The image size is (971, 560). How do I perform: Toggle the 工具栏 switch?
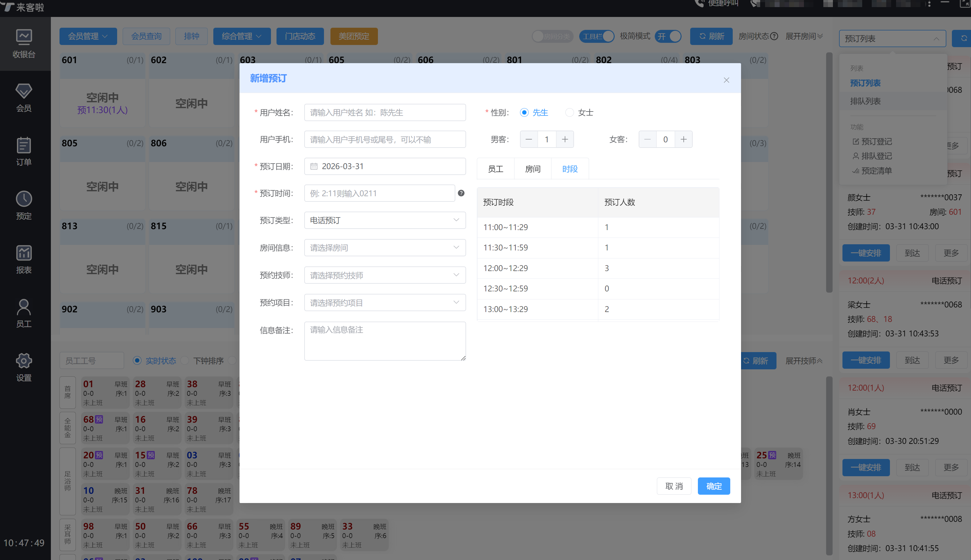tap(596, 36)
